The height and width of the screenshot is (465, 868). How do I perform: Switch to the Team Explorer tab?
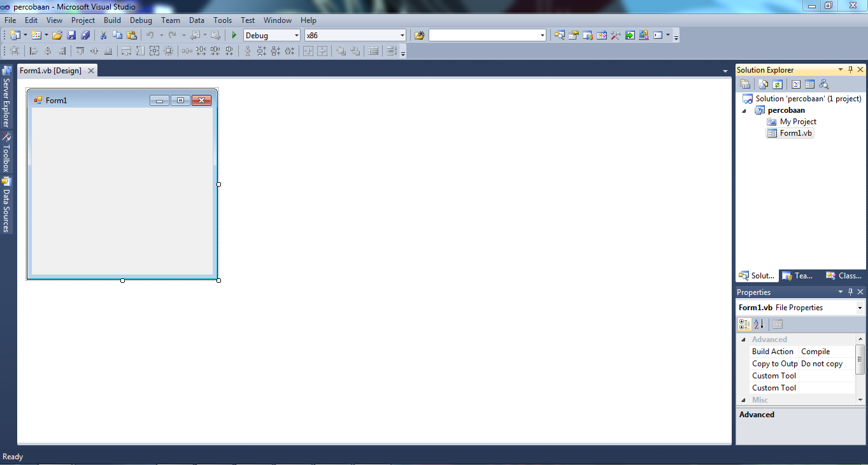coord(798,275)
